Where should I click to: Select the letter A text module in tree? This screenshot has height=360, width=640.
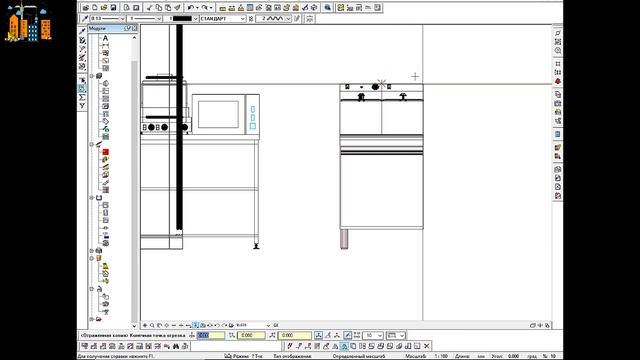(105, 38)
